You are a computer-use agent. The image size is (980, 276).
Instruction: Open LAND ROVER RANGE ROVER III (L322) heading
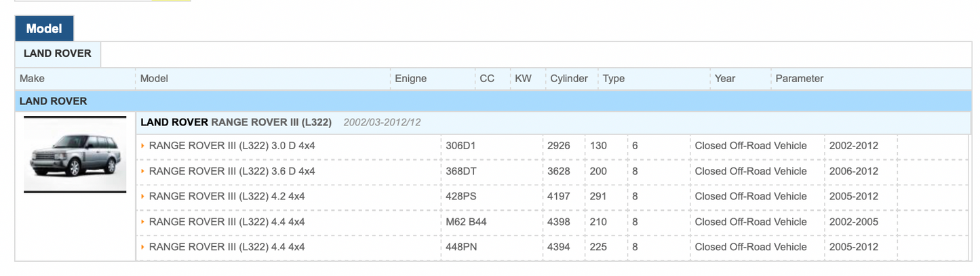236,123
